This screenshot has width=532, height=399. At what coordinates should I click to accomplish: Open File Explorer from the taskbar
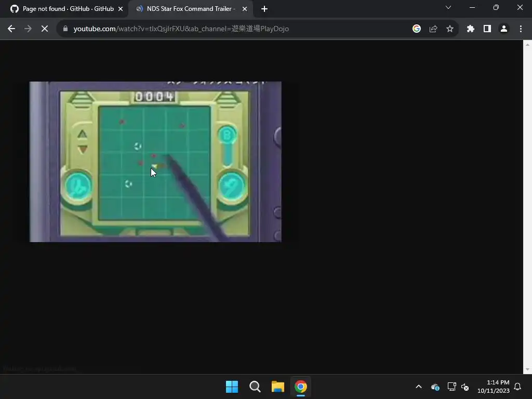click(278, 387)
